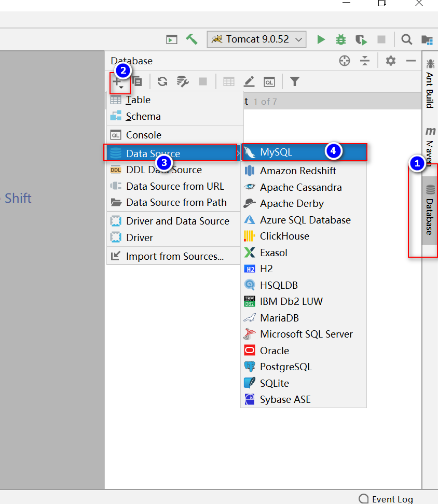This screenshot has height=504, width=438.
Task: Refresh the database with the circular arrows icon
Action: [x=162, y=81]
